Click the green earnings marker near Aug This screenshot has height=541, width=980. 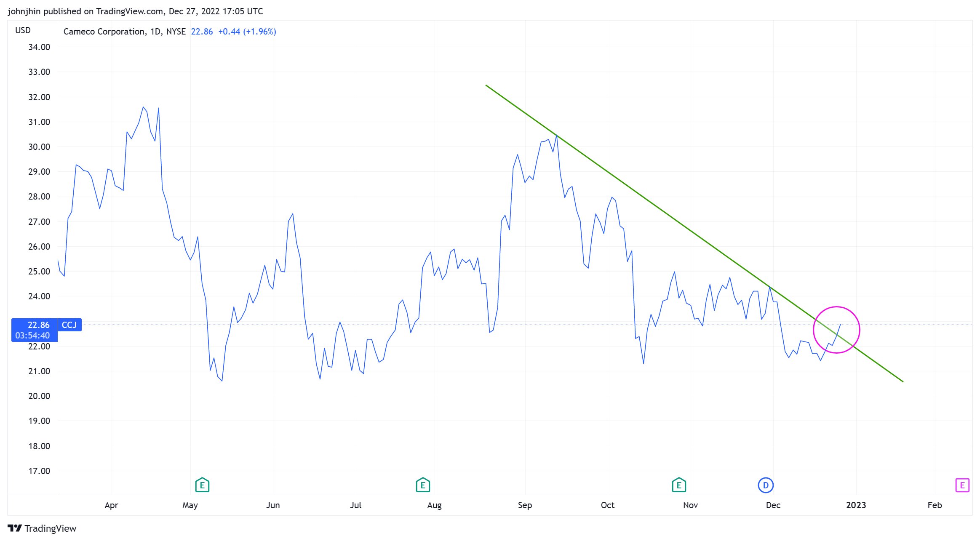[423, 485]
